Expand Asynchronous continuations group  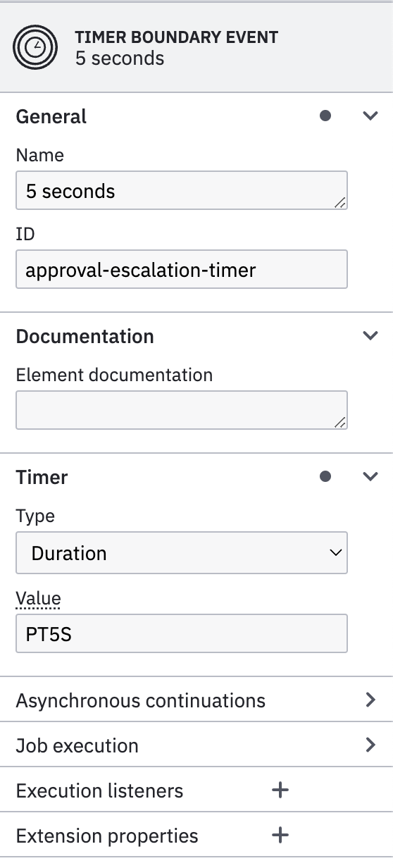click(x=196, y=700)
